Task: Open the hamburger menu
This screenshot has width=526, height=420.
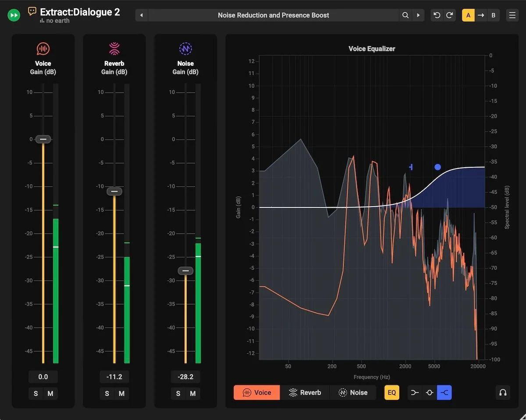Action: click(512, 15)
